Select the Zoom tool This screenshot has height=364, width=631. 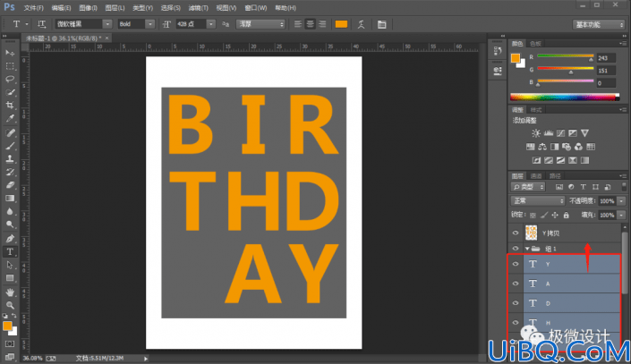pos(10,305)
